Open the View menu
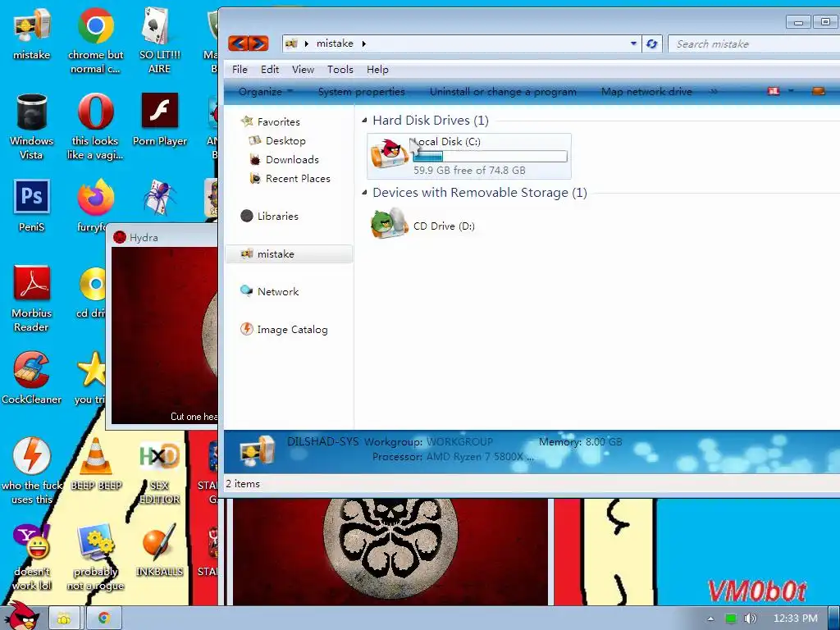This screenshot has width=840, height=630. pyautogui.click(x=303, y=69)
